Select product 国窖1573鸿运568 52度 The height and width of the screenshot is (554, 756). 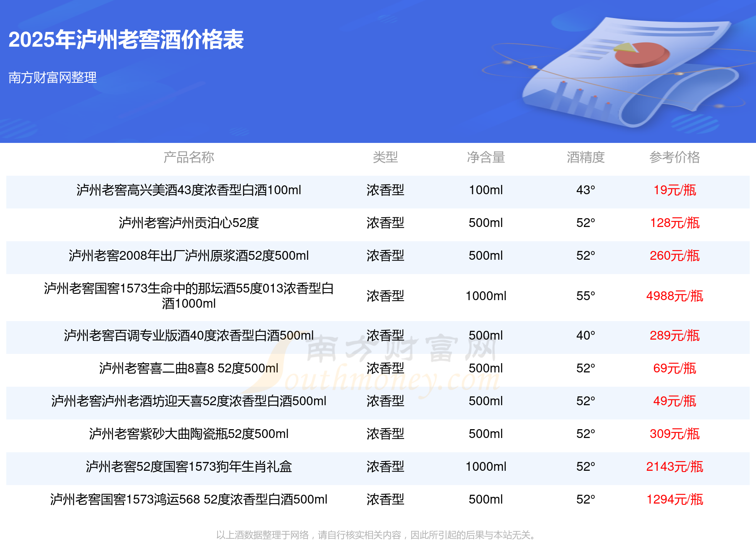189,499
